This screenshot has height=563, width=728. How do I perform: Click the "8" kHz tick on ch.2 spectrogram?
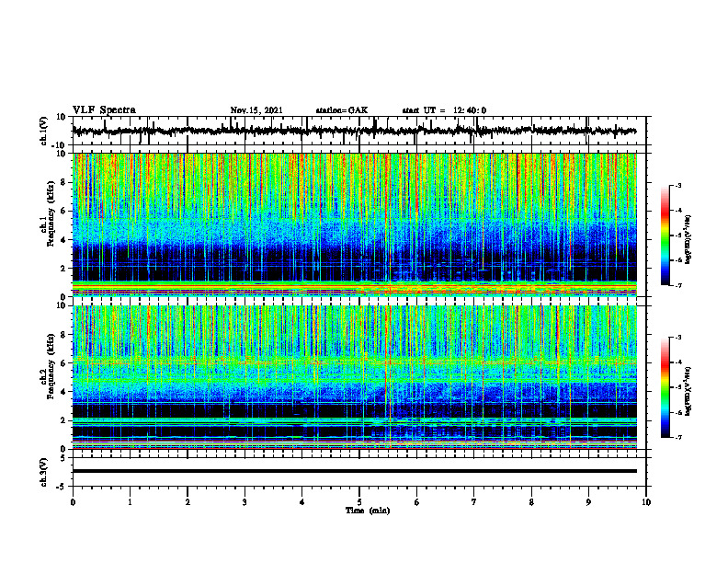(x=64, y=335)
